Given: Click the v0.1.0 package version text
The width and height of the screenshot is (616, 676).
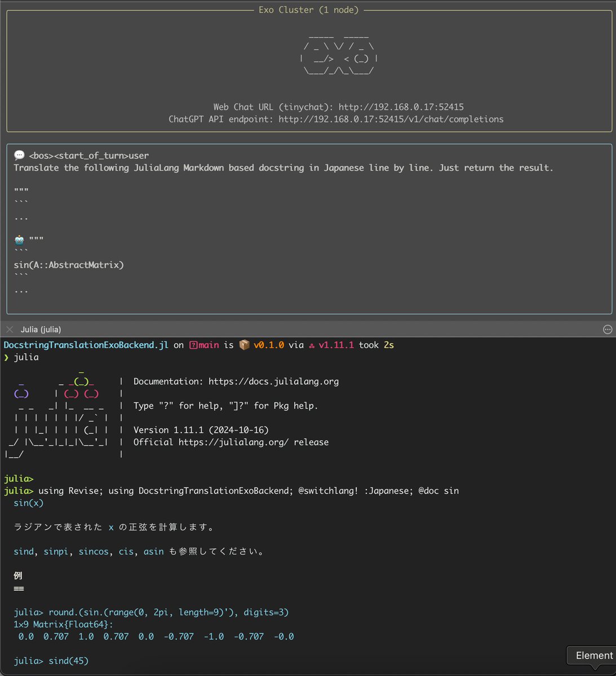Looking at the screenshot, I should [269, 345].
